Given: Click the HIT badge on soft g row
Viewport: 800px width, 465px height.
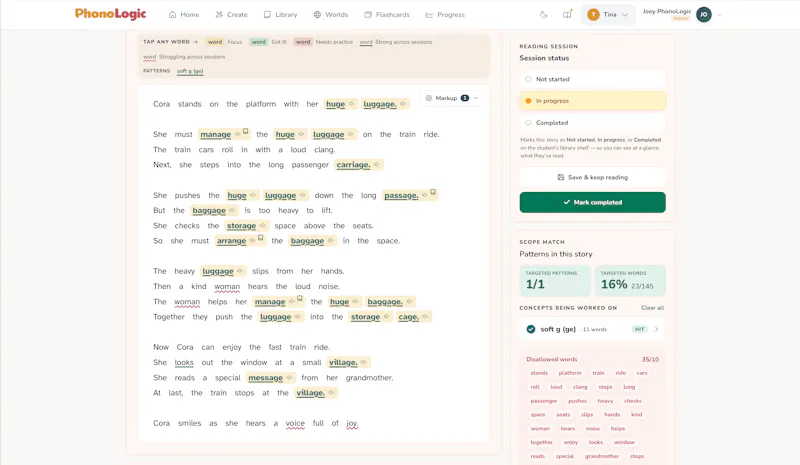Looking at the screenshot, I should click(x=639, y=329).
